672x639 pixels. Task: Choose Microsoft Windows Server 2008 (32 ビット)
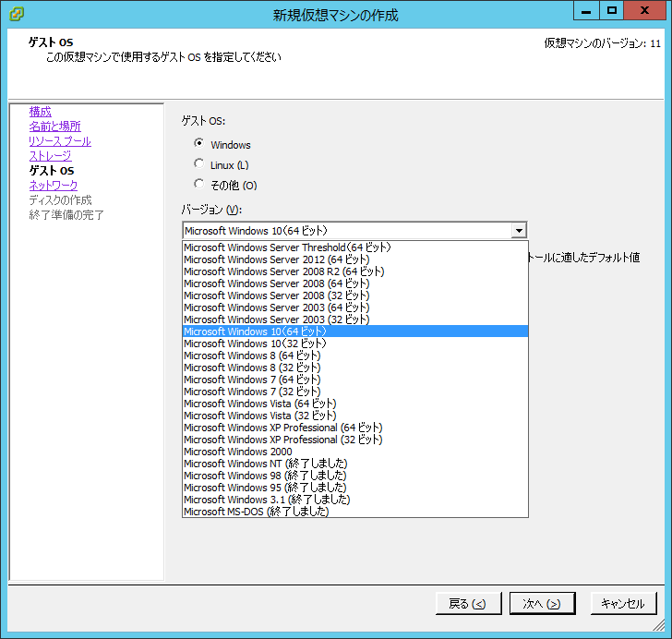pyautogui.click(x=355, y=295)
